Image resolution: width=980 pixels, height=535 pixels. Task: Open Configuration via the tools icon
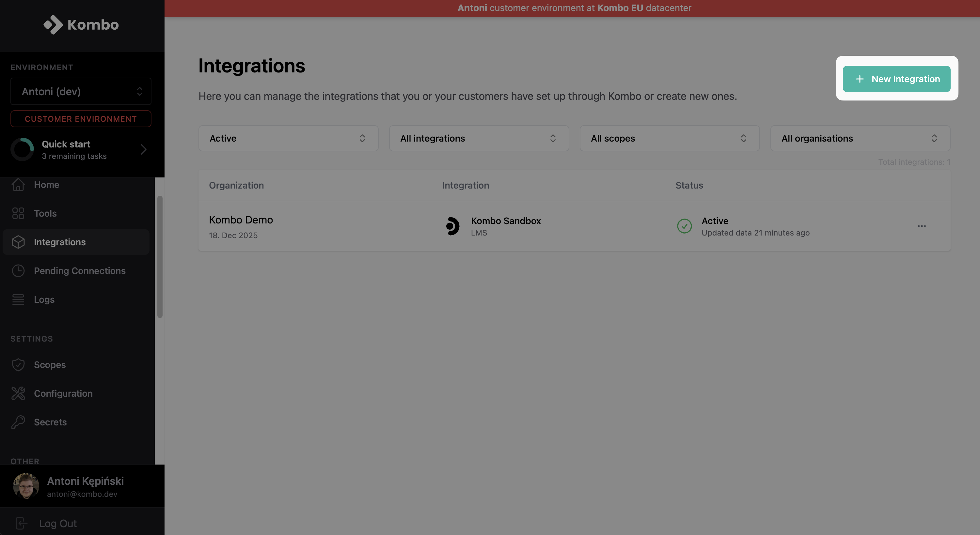coord(18,393)
